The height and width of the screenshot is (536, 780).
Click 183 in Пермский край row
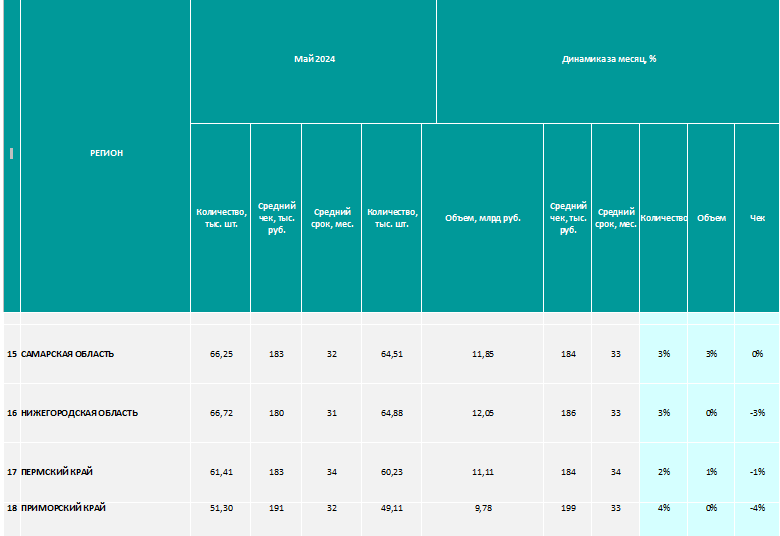[x=276, y=471]
